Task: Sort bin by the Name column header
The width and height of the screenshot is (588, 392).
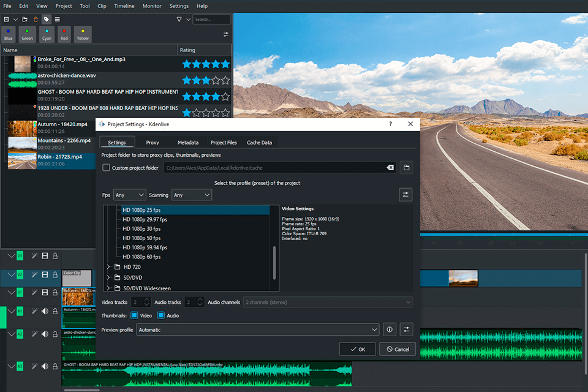Action: coord(89,50)
